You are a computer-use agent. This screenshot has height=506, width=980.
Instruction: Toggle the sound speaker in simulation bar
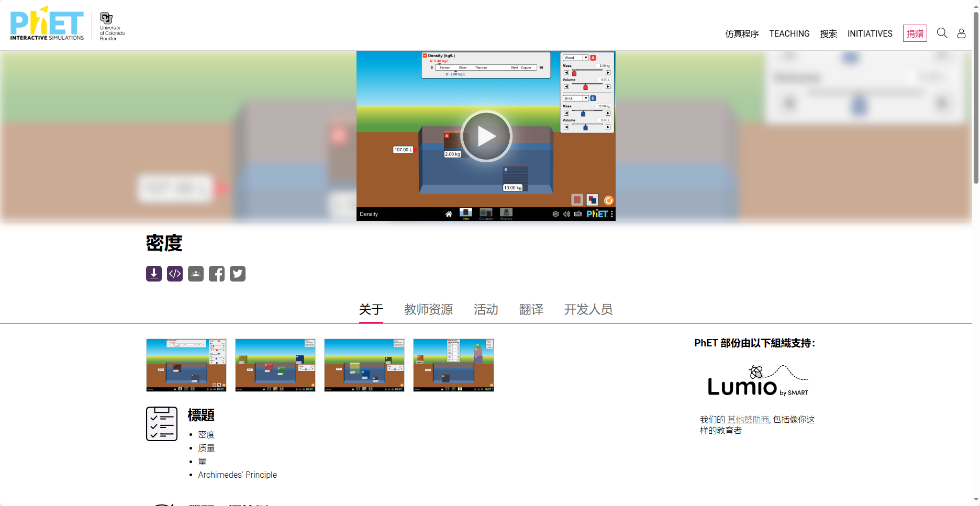566,214
